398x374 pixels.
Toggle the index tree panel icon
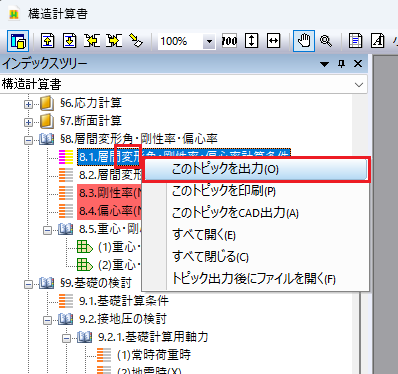(x=18, y=41)
